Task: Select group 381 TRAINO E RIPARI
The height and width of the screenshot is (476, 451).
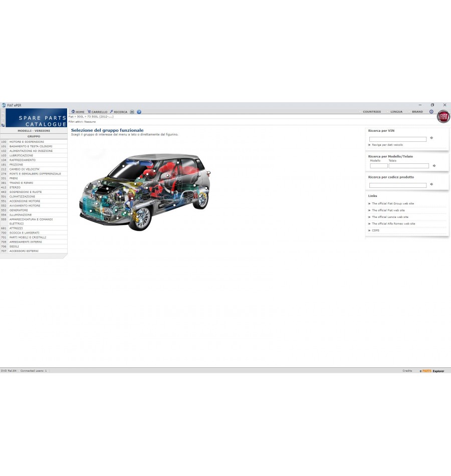Action: tap(34, 183)
